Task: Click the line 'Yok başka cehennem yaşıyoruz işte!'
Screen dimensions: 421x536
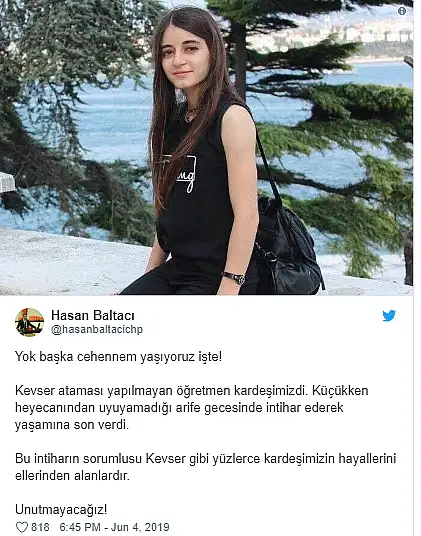Action: tap(118, 357)
